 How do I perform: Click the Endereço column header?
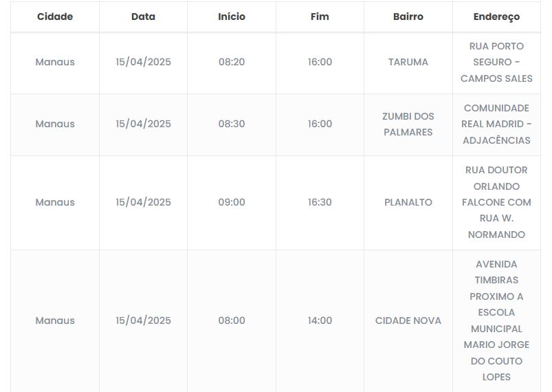tap(496, 17)
